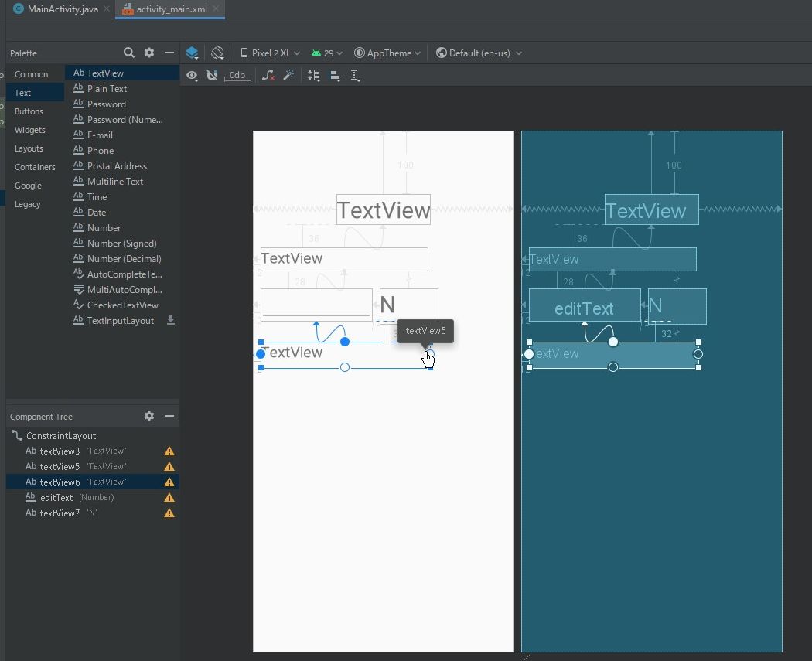The width and height of the screenshot is (812, 661).
Task: Enable autoconnect with the magnet icon
Action: tap(211, 75)
